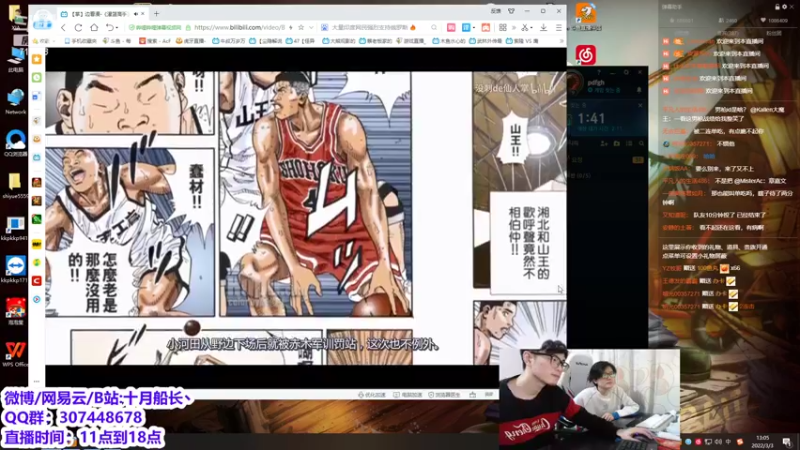Image resolution: width=800 pixels, height=450 pixels.
Task: Open the AcFun search bookmark
Action: [155, 41]
